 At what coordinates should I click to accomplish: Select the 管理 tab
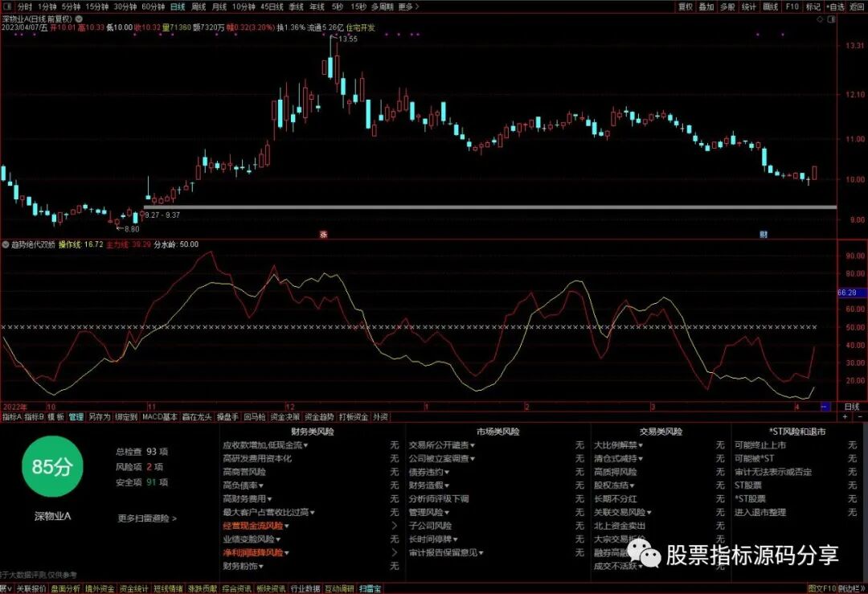point(76,417)
